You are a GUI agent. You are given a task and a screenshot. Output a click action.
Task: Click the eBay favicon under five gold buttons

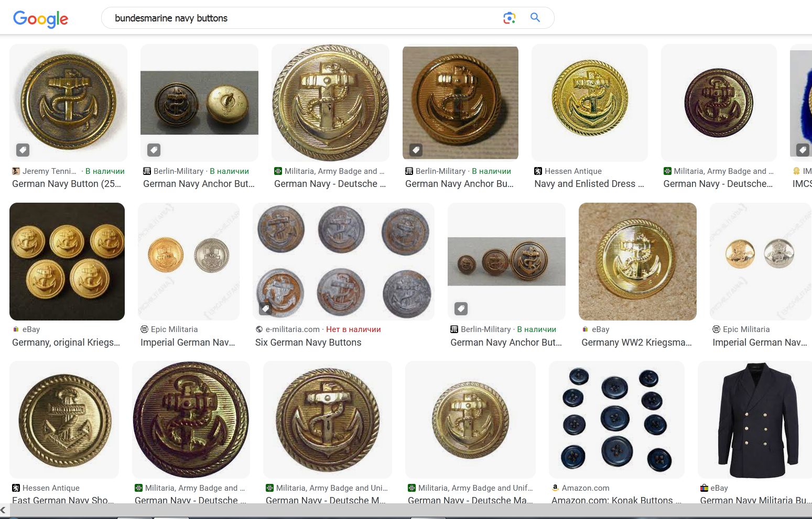(16, 329)
